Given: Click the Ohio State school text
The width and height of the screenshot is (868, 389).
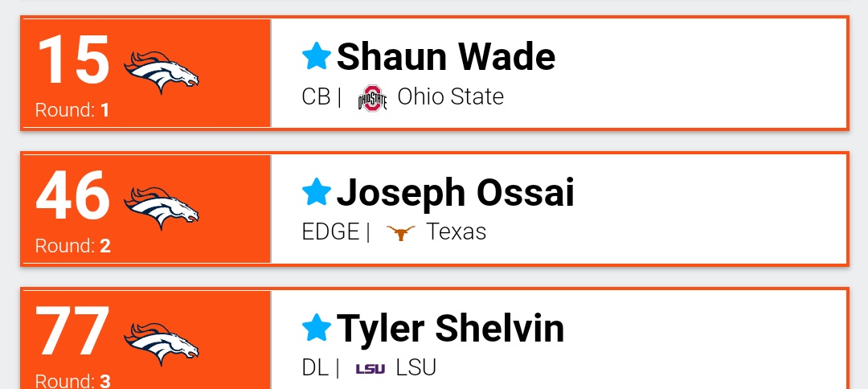Looking at the screenshot, I should 451,96.
